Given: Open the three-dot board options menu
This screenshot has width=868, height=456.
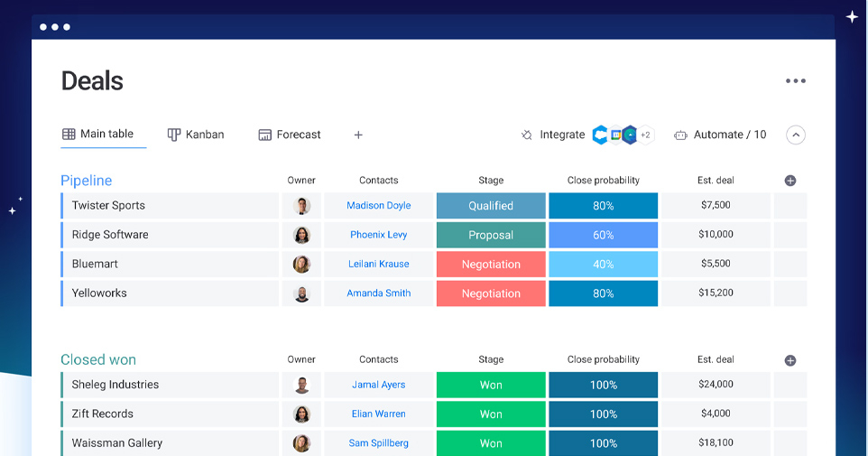Looking at the screenshot, I should pos(795,81).
